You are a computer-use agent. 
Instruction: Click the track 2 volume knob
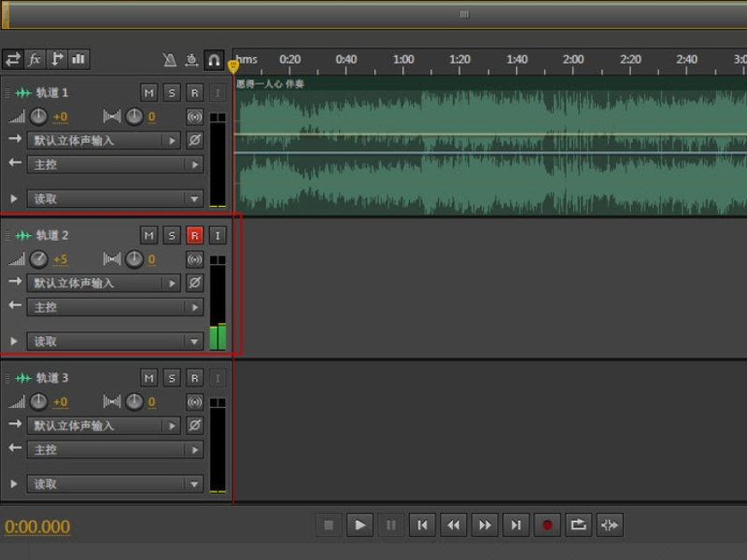38,259
